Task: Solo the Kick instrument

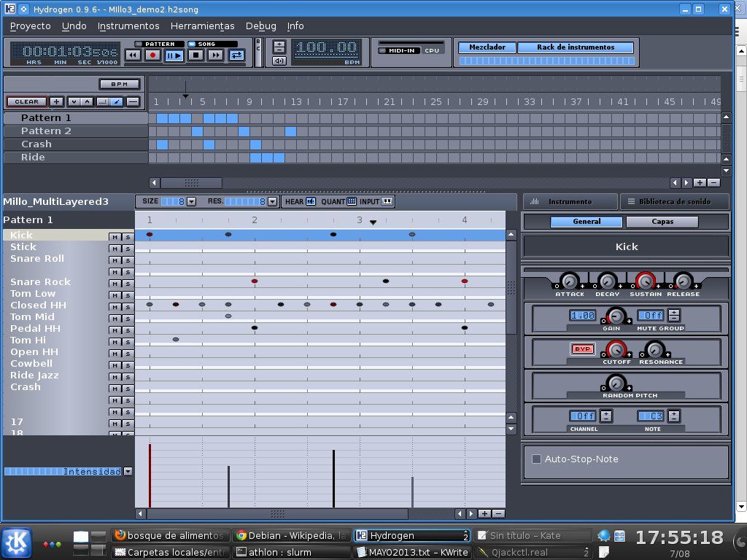Action: [127, 237]
